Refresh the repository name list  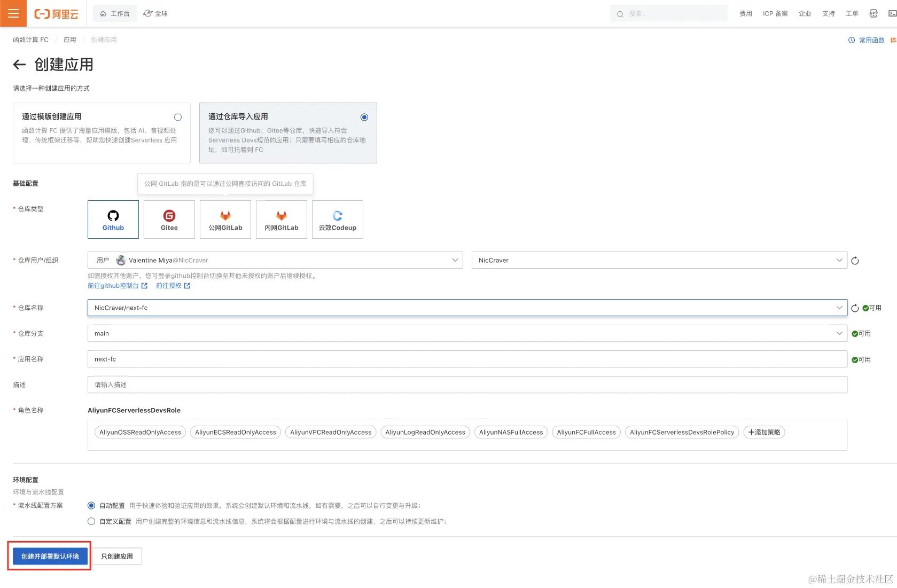tap(855, 308)
